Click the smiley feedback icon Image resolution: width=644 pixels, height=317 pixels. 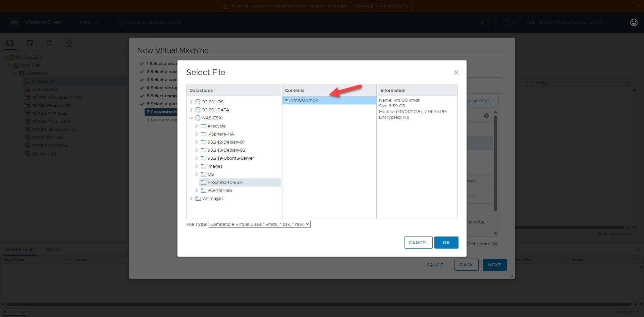[x=634, y=22]
